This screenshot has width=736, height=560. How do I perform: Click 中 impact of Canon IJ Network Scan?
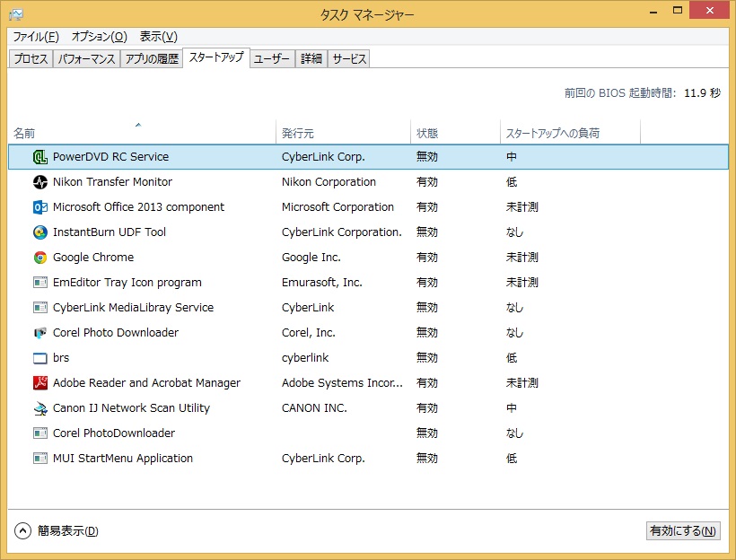tap(512, 408)
